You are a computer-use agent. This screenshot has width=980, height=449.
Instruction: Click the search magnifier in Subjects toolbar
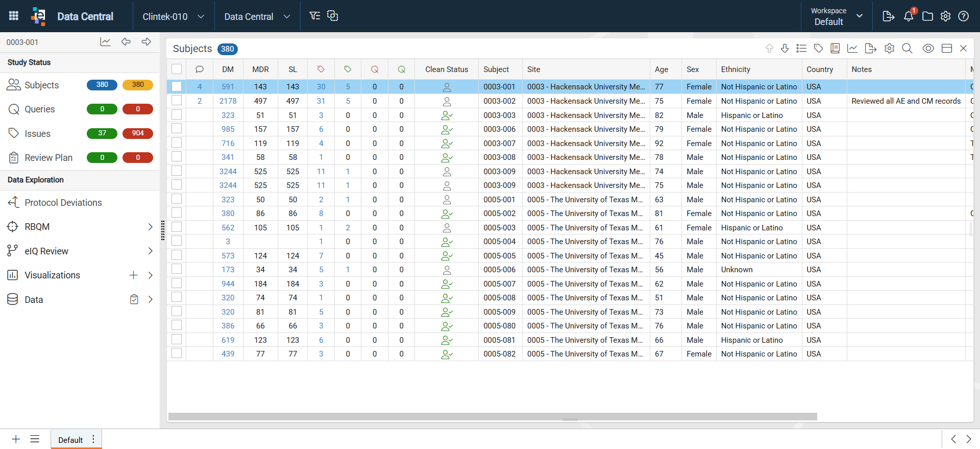tap(907, 49)
